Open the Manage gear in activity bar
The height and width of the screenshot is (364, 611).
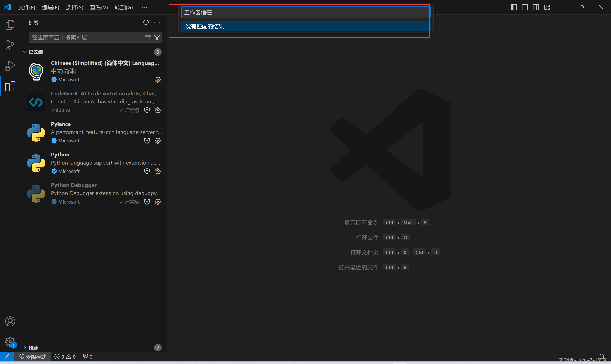point(10,342)
